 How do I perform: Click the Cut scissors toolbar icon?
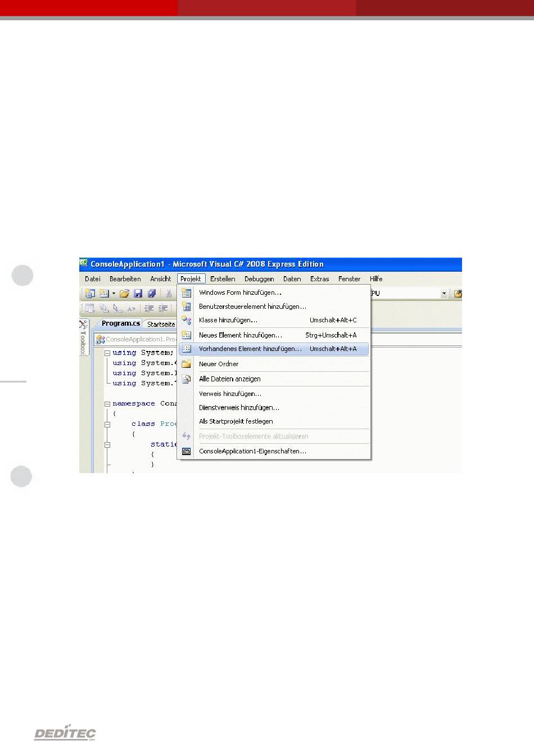coord(168,293)
